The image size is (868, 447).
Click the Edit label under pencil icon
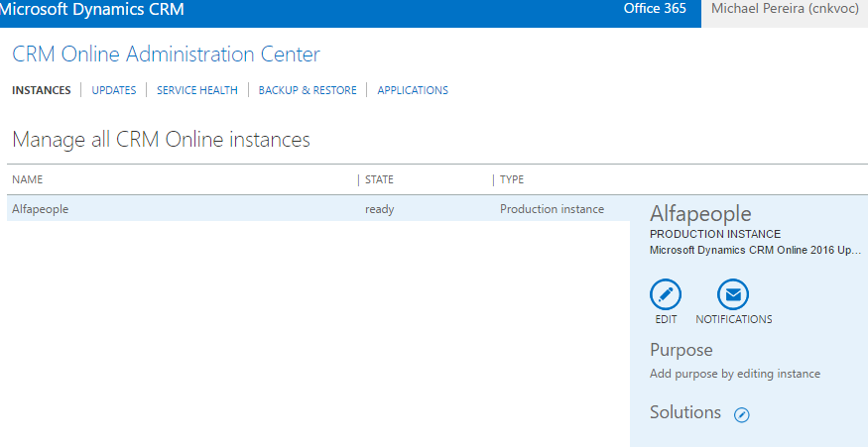click(x=666, y=319)
